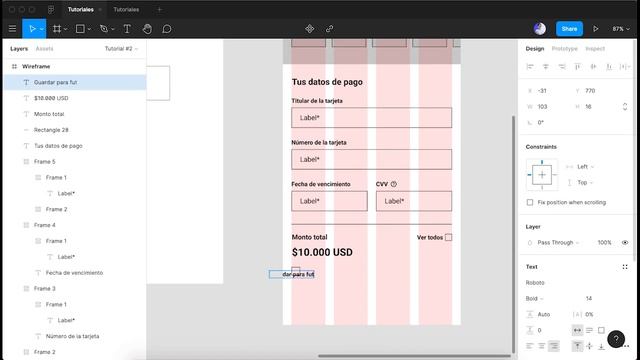Set text align left
The image size is (640, 360).
pos(530,346)
